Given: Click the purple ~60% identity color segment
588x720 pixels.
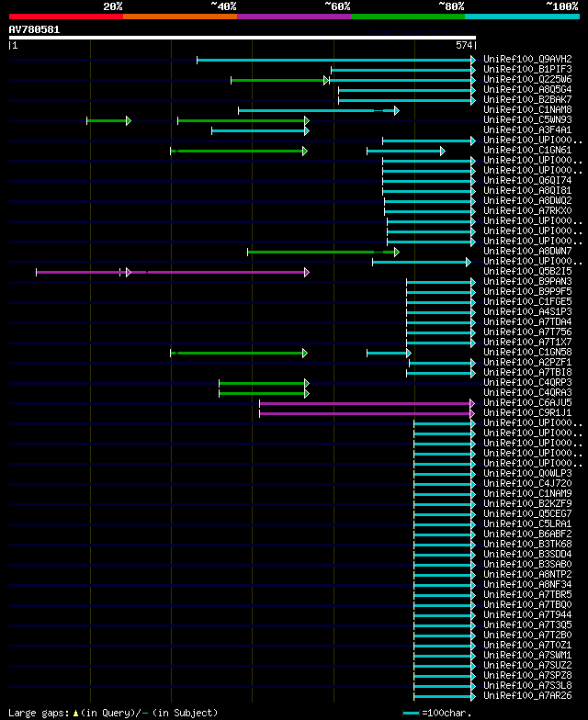Looking at the screenshot, I should (x=294, y=17).
